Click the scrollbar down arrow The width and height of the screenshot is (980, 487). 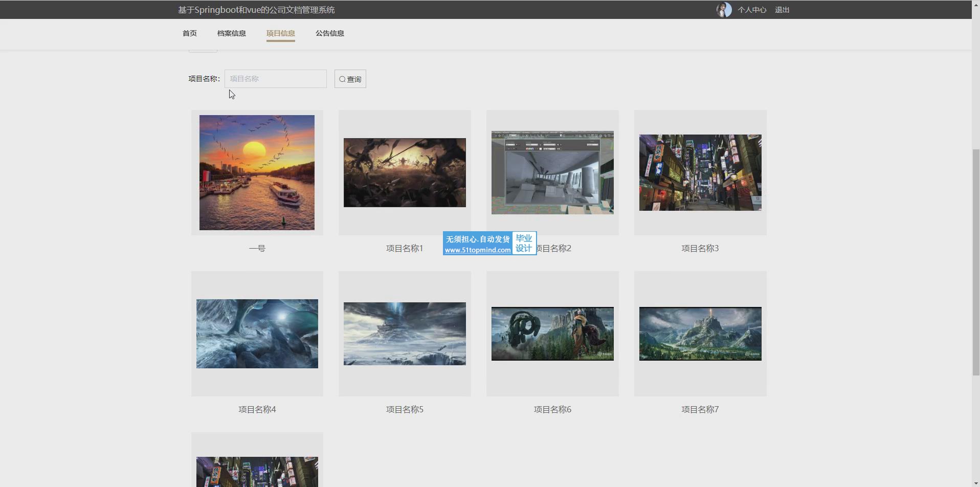pyautogui.click(x=976, y=483)
